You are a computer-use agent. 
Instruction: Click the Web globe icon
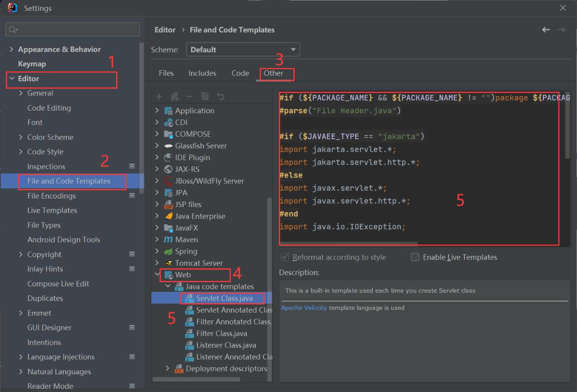click(x=168, y=275)
